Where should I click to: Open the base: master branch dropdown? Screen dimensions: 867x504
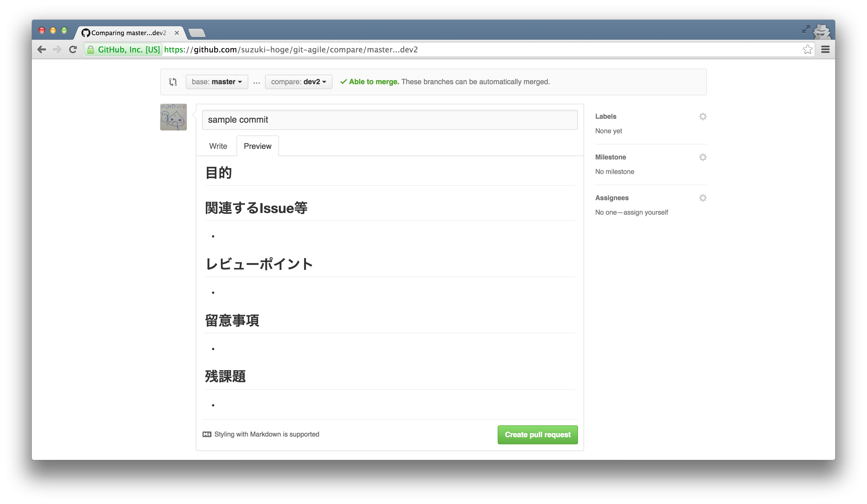pyautogui.click(x=216, y=82)
